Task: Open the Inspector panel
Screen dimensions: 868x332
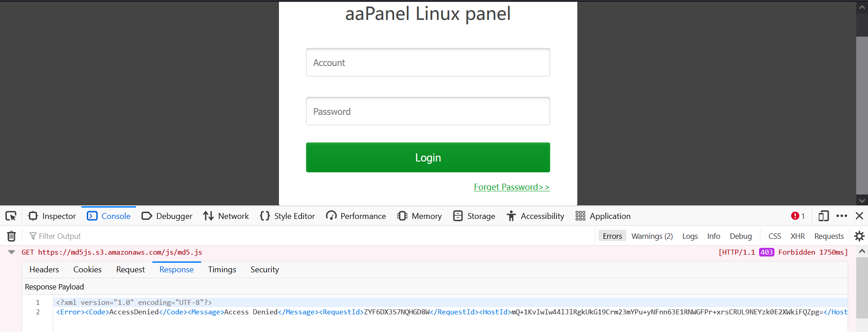Action: [x=52, y=216]
